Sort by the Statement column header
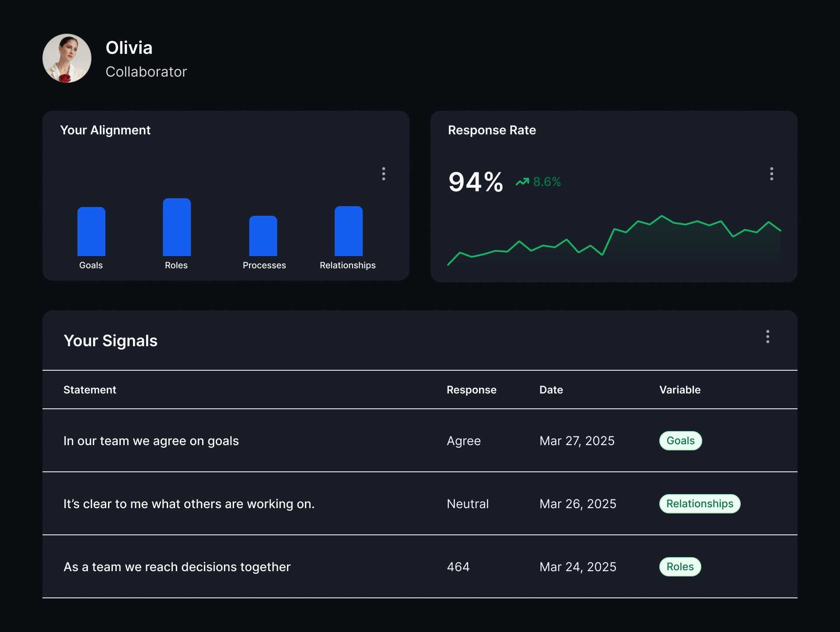Viewport: 840px width, 632px height. coord(90,390)
